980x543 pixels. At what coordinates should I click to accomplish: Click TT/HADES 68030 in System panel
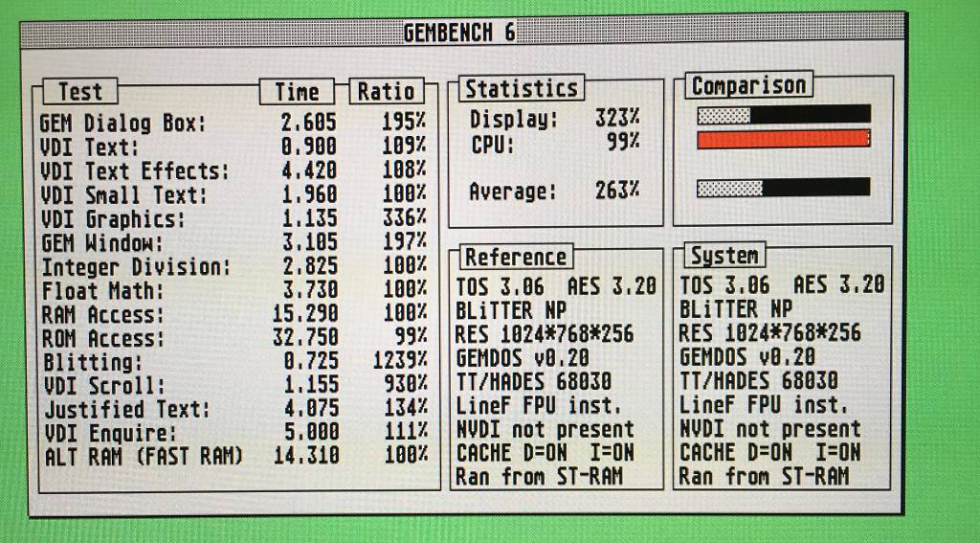pyautogui.click(x=759, y=380)
